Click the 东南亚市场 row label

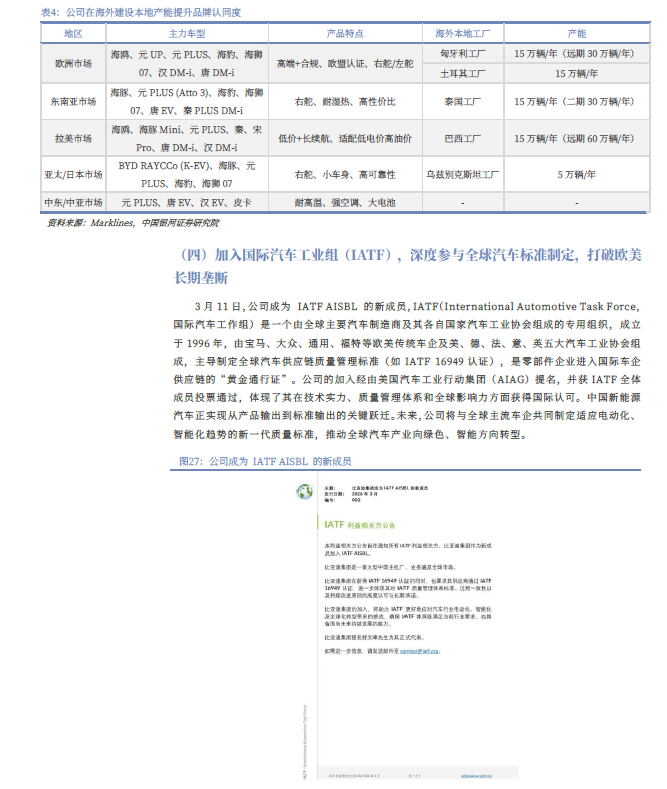(73, 102)
